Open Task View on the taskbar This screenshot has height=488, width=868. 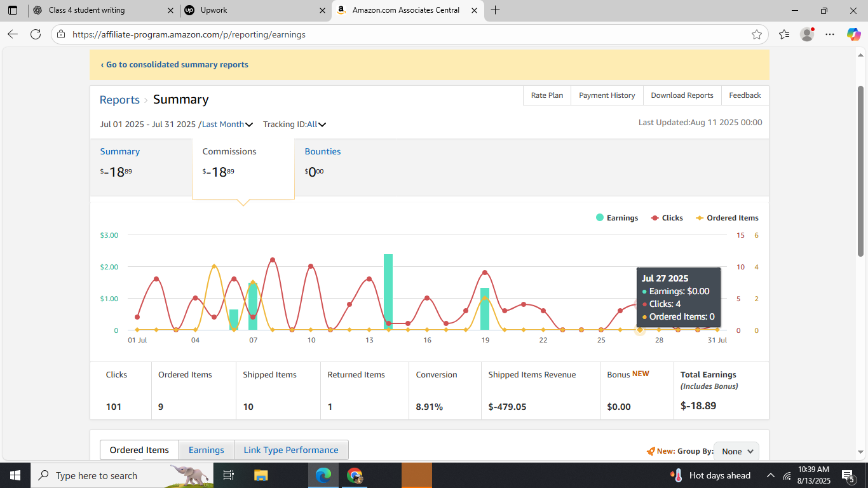pos(229,475)
